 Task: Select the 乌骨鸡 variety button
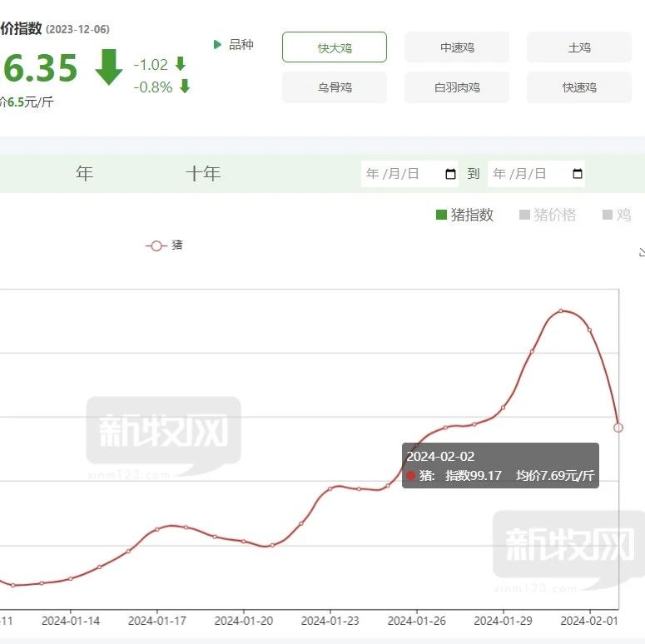click(x=334, y=87)
